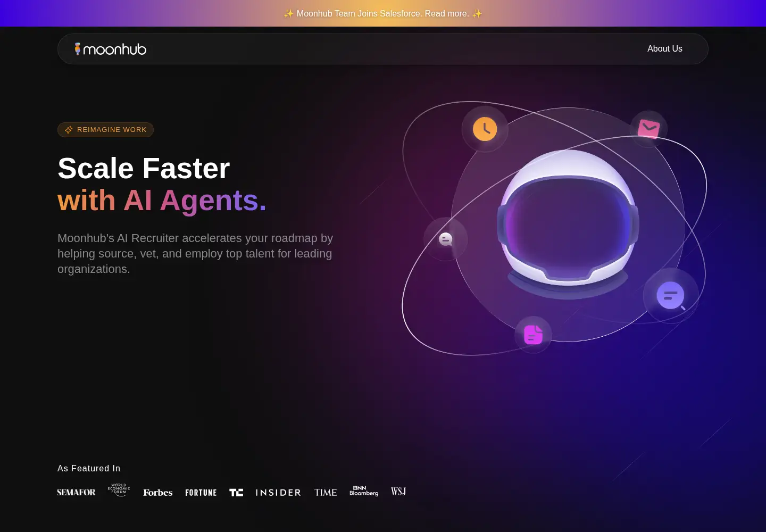
Task: Click the small grey chat bubble icon
Action: (x=446, y=239)
